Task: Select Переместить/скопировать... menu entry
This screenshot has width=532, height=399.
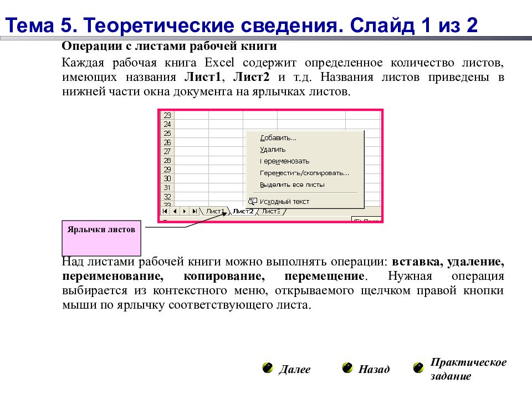Action: [305, 173]
